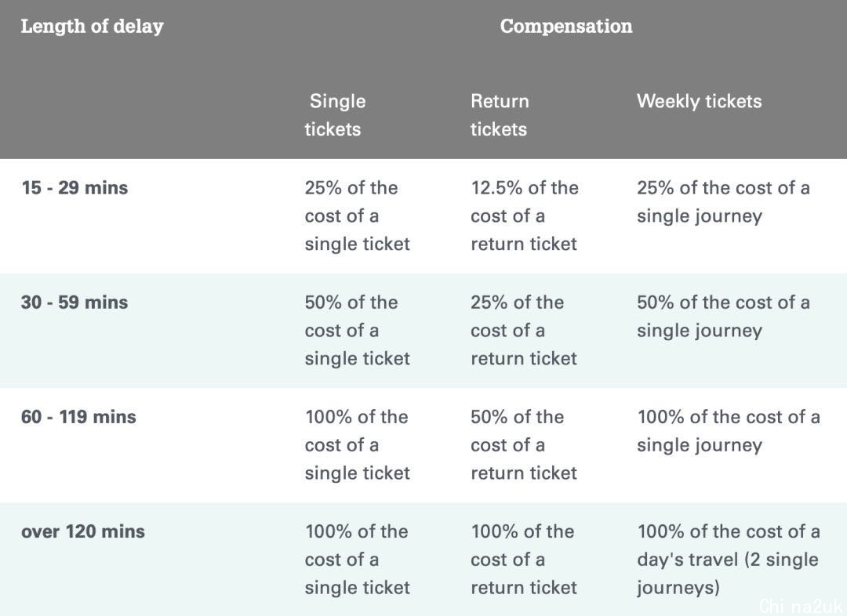The image size is (847, 616).
Task: Click the "30 - 59 mins" row label
Action: pos(75,303)
